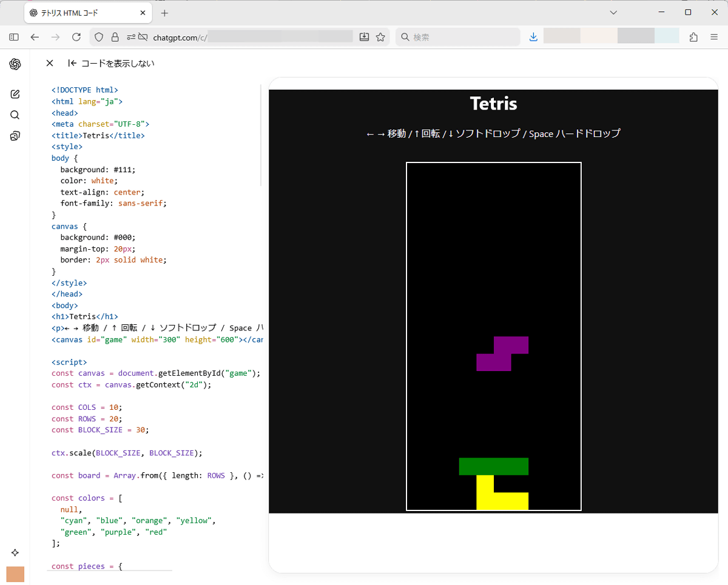Close the code preview panel with X
728x585 pixels.
(50, 63)
